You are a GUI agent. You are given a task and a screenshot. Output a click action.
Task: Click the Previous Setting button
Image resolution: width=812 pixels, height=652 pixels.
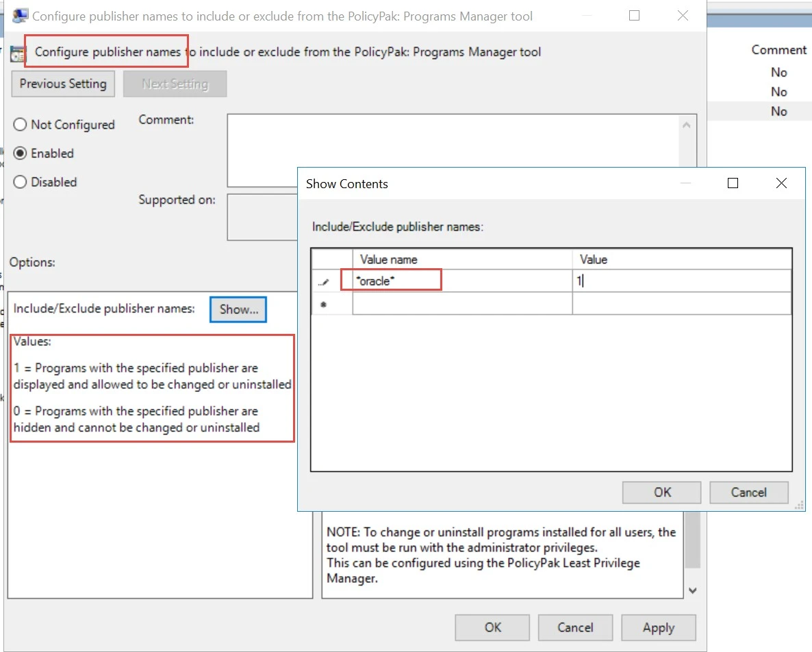point(62,83)
